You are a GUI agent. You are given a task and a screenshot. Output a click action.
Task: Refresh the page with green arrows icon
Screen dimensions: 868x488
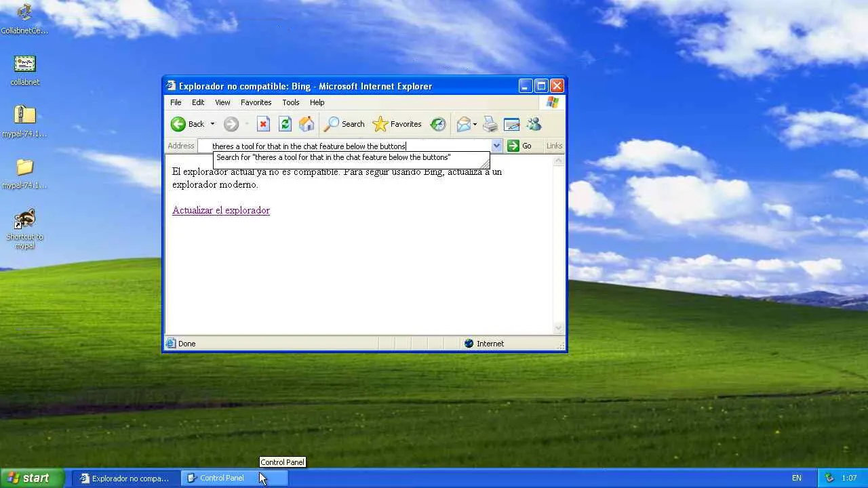click(x=285, y=124)
